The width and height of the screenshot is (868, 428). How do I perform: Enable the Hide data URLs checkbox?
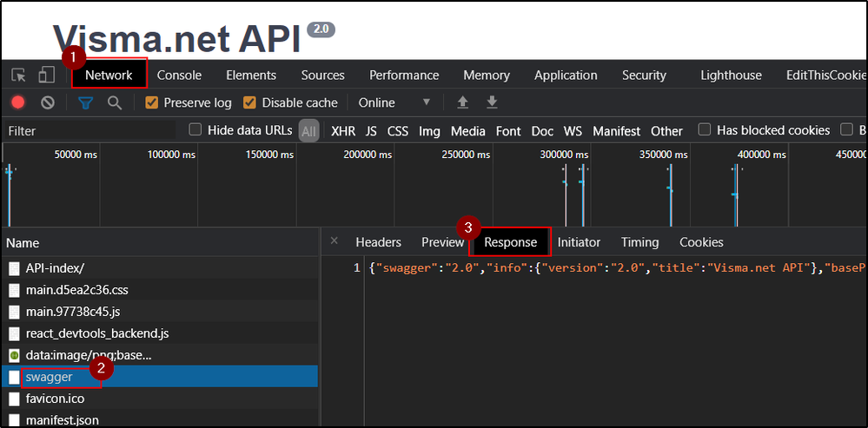pos(195,130)
